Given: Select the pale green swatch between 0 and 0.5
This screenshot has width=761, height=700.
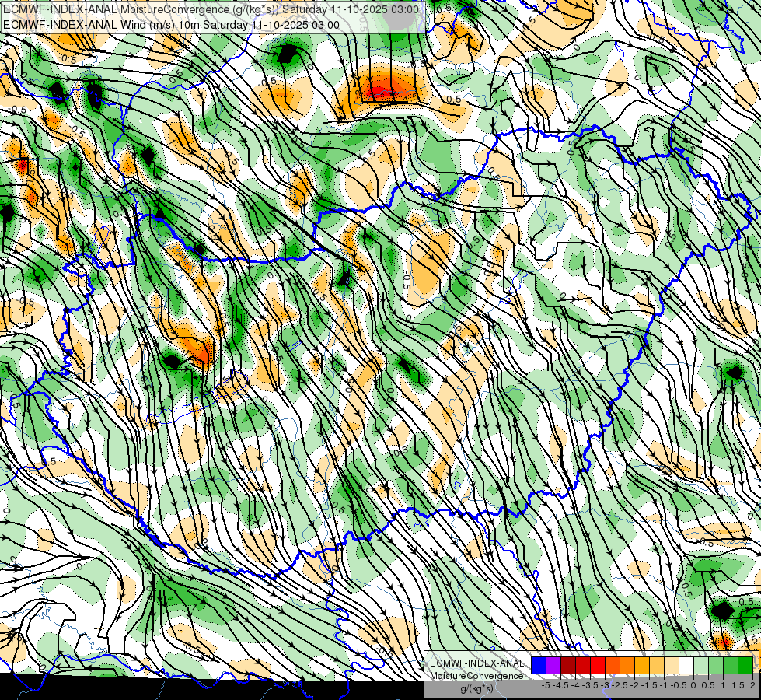Looking at the screenshot, I should pos(701,665).
